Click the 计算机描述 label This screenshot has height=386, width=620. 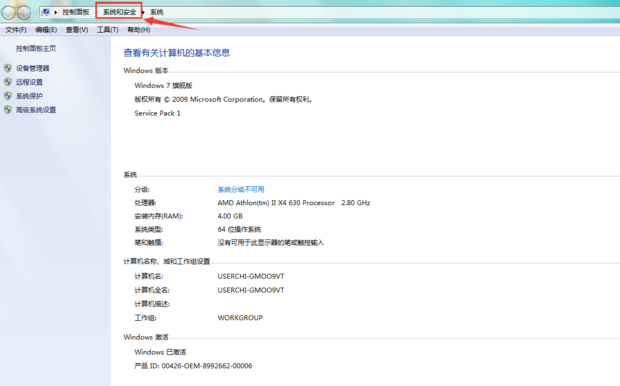click(152, 304)
